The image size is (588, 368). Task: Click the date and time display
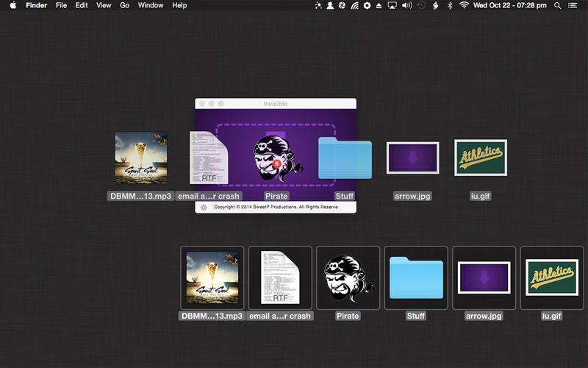click(510, 5)
